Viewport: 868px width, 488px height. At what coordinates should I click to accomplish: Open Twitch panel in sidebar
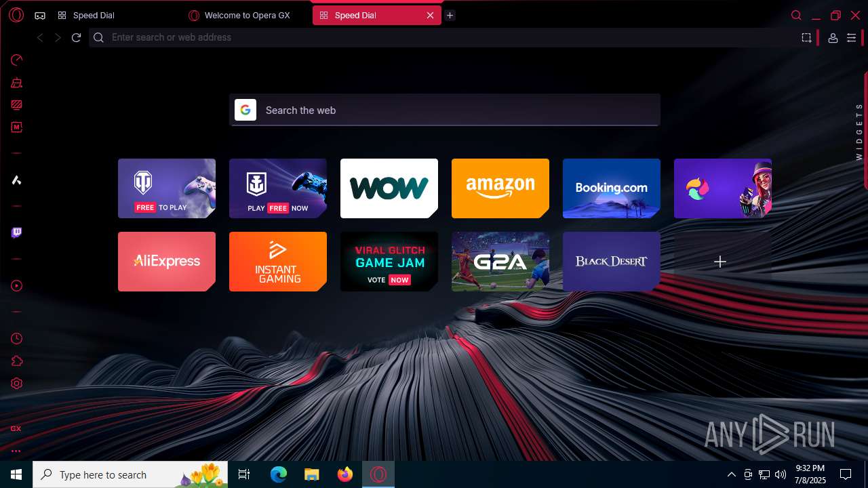pyautogui.click(x=16, y=232)
